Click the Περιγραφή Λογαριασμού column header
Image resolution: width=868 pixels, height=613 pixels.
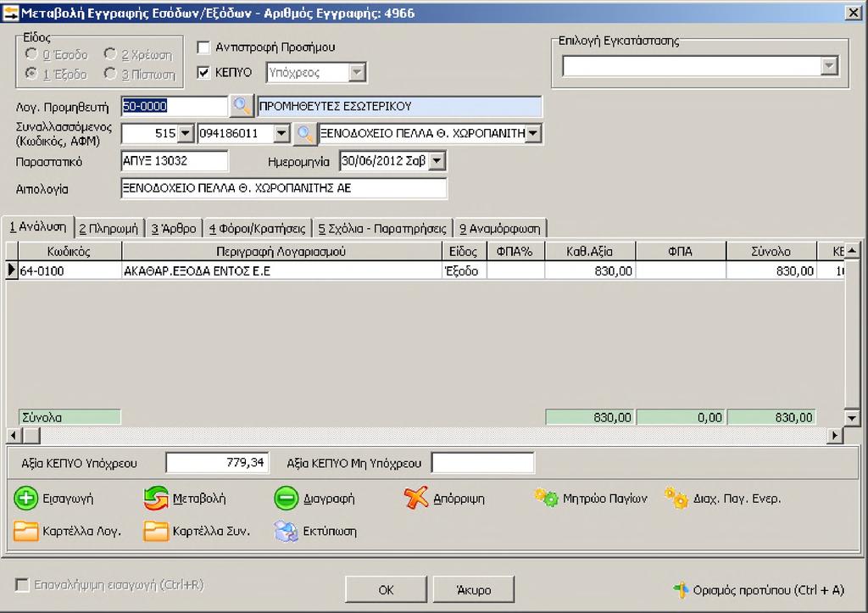tap(281, 252)
